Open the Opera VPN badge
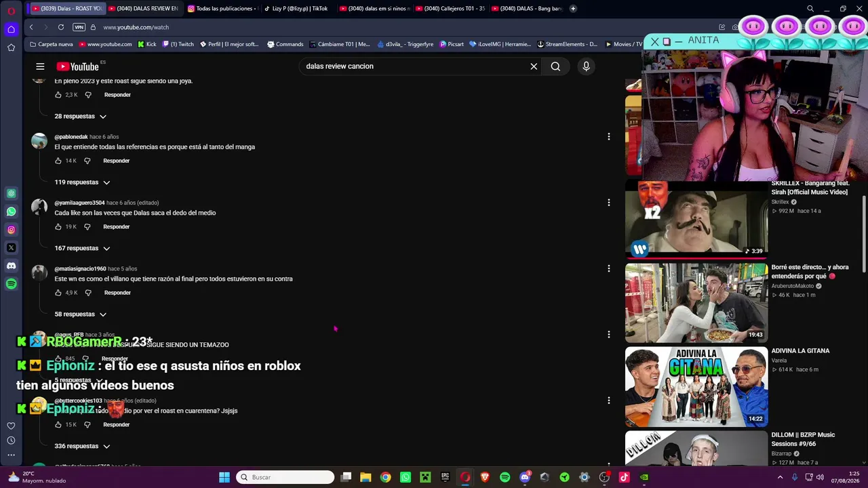 [x=79, y=27]
